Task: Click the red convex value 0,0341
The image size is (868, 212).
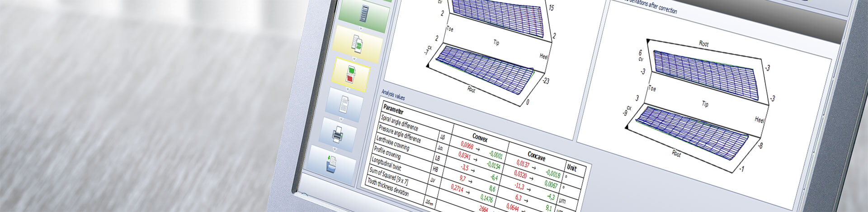Action: 464,156
